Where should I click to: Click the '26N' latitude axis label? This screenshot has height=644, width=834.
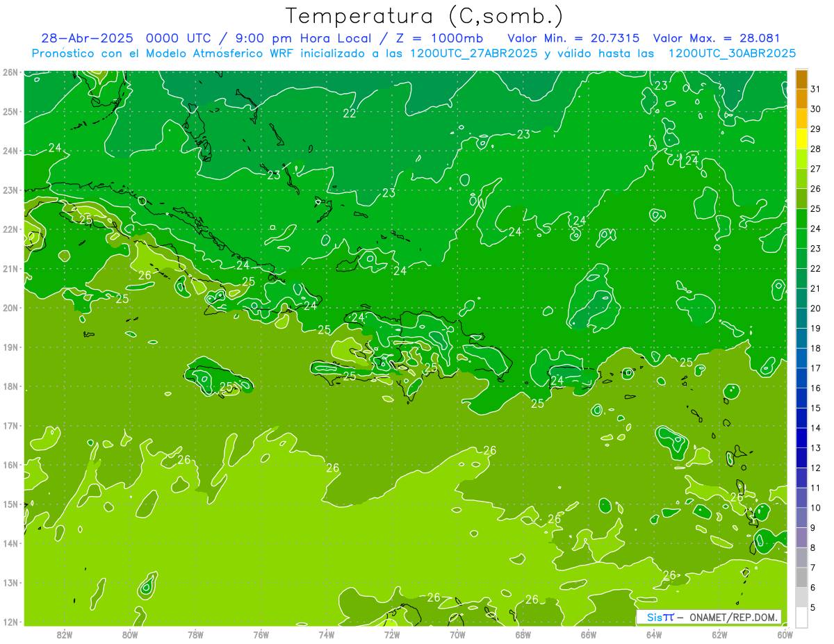point(10,72)
